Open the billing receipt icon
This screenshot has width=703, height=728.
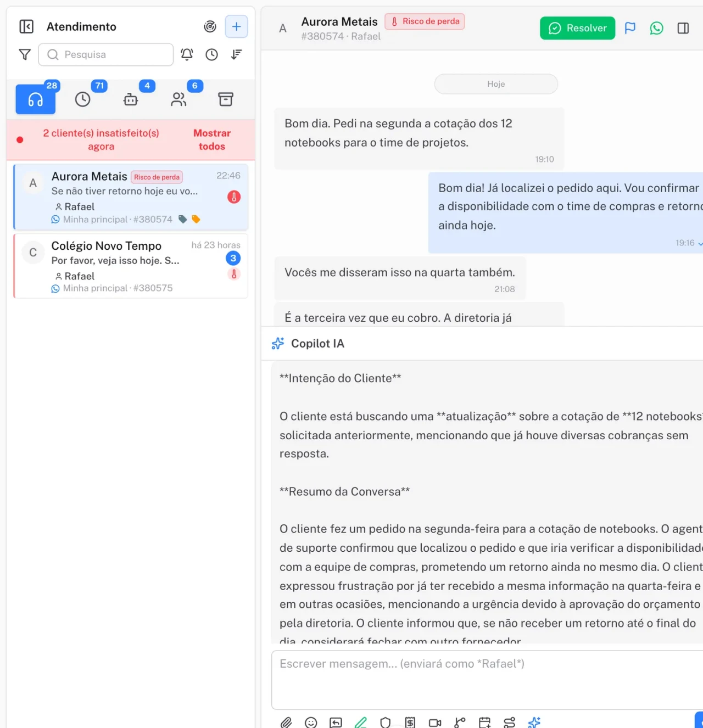pyautogui.click(x=410, y=723)
